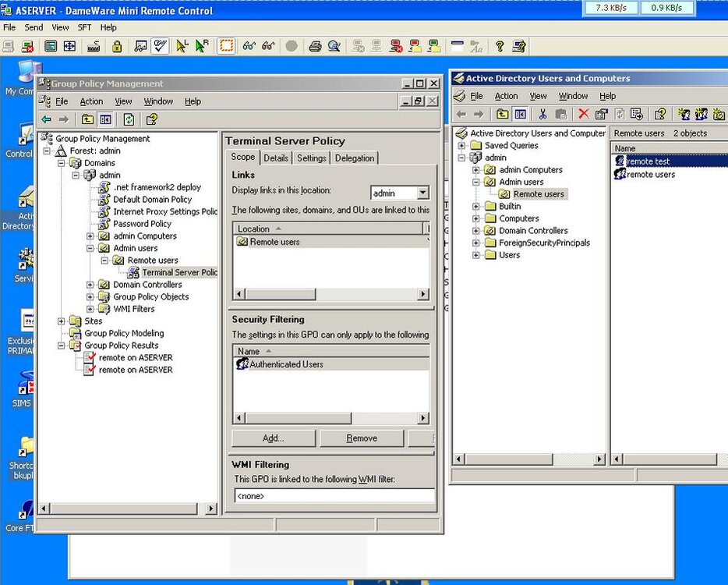Open the SFT menu in DameWare
The height and width of the screenshot is (585, 728).
coord(84,27)
